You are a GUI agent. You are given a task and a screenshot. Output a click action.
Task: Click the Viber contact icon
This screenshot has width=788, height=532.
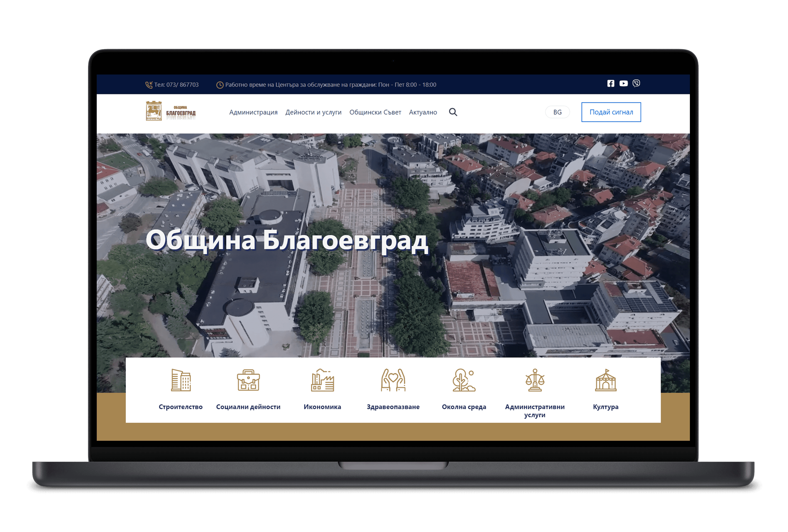(636, 83)
